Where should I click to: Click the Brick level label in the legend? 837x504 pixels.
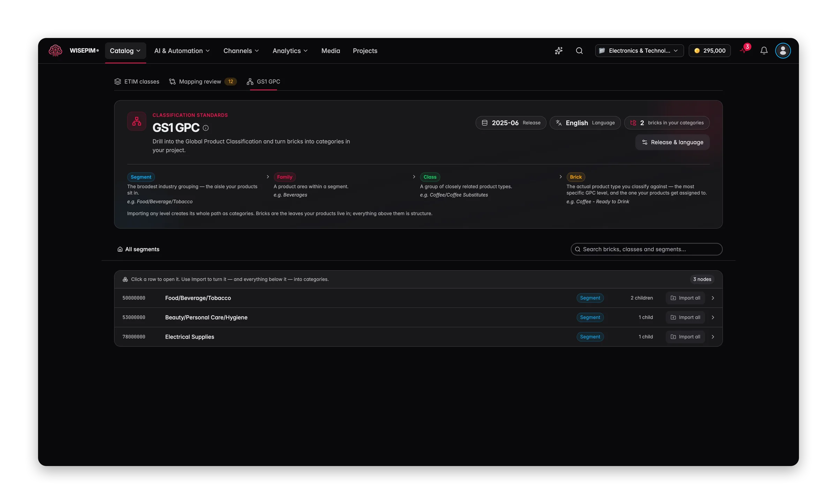tap(575, 177)
